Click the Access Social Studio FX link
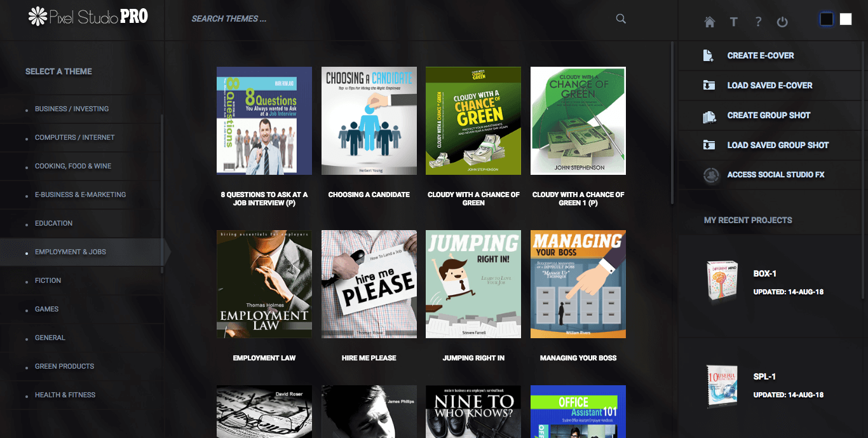The height and width of the screenshot is (438, 868). click(x=776, y=175)
